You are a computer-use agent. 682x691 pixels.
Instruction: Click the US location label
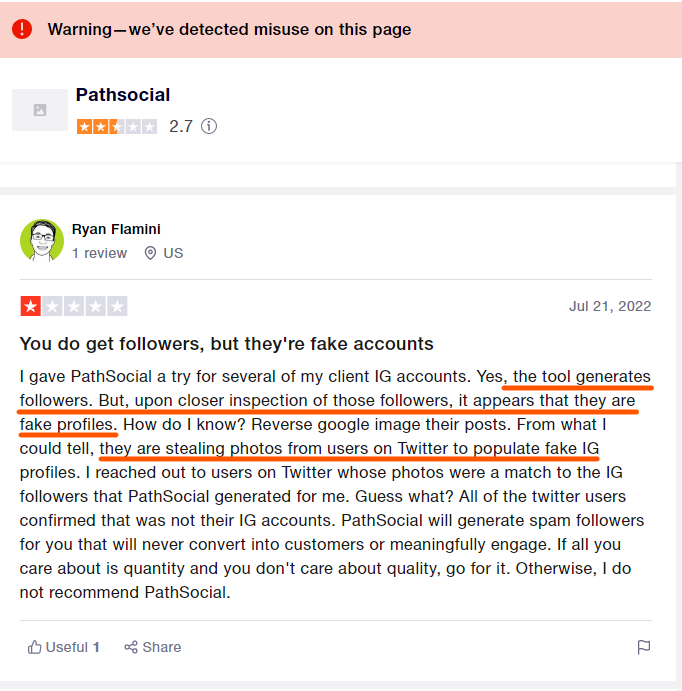[x=173, y=253]
